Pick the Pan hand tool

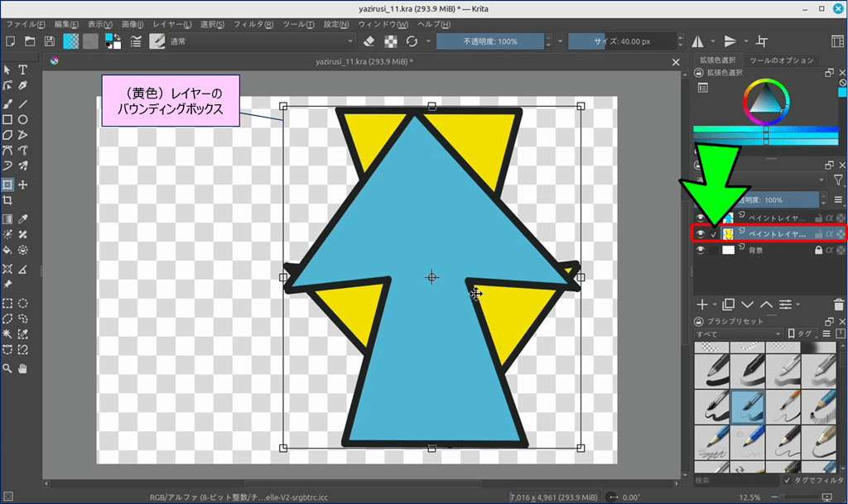tap(23, 367)
